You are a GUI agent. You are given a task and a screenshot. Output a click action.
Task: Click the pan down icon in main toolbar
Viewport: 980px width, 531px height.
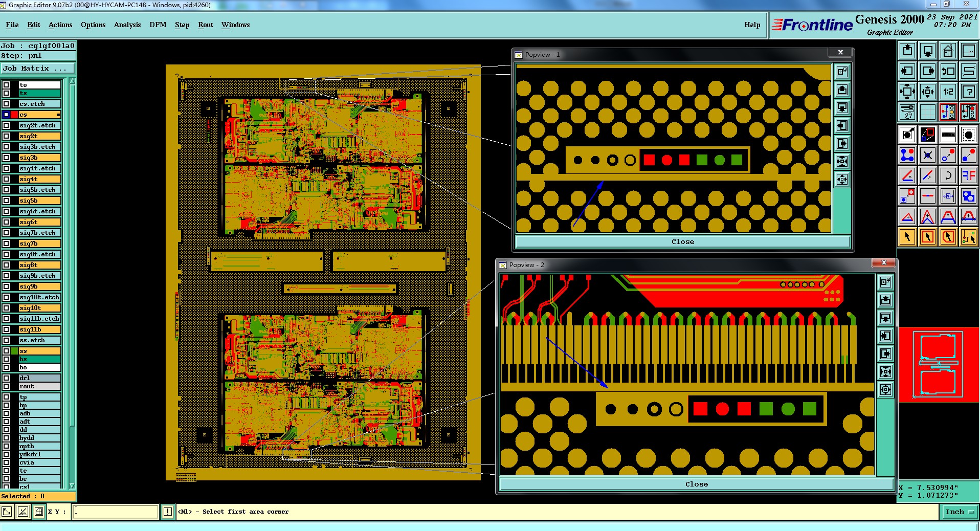coord(928,51)
